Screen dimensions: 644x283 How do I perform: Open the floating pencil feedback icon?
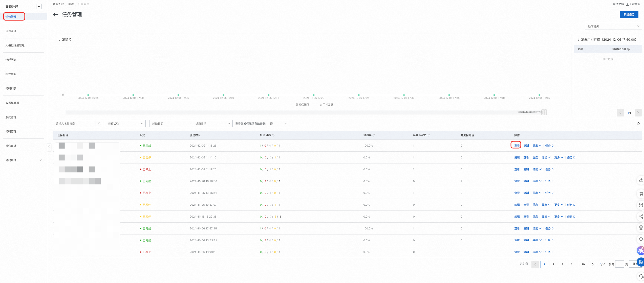click(x=641, y=180)
